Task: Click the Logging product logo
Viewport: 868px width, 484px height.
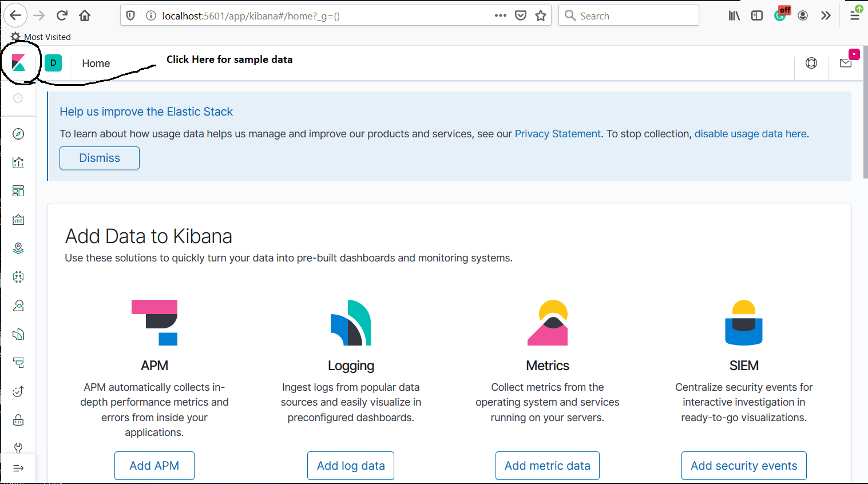Action: pos(351,323)
